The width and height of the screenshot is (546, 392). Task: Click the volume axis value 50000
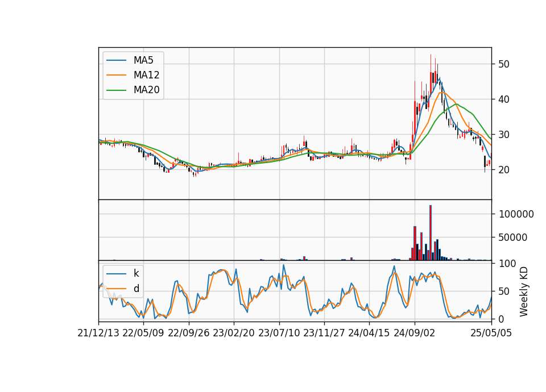coord(513,237)
